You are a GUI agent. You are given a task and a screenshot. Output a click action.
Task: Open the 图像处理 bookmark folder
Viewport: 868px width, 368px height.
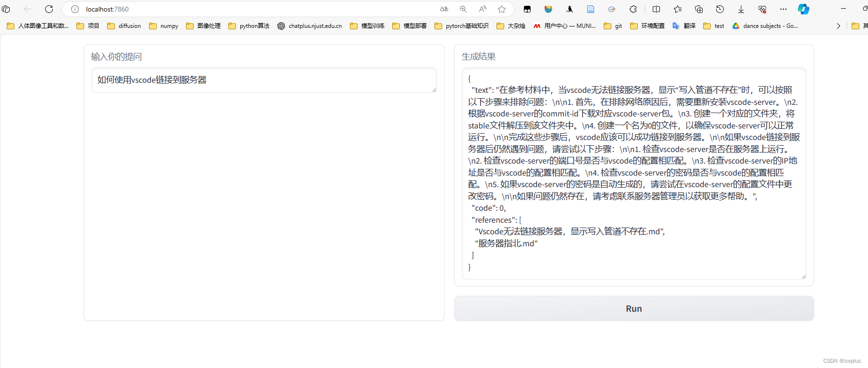pos(203,26)
